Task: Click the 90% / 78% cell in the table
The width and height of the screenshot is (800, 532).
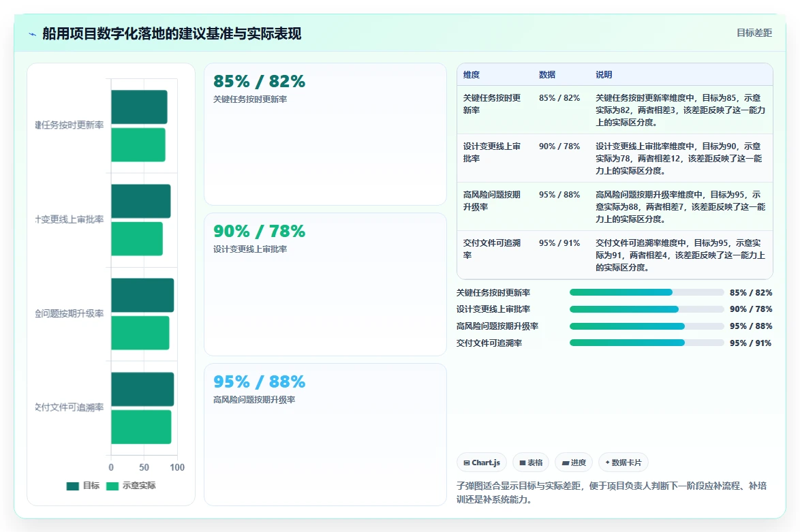Action: point(559,146)
